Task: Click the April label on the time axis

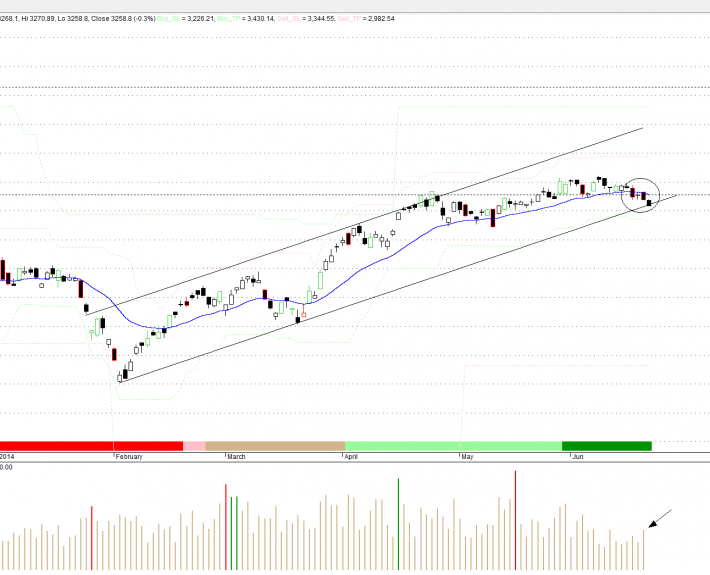Action: (351, 457)
